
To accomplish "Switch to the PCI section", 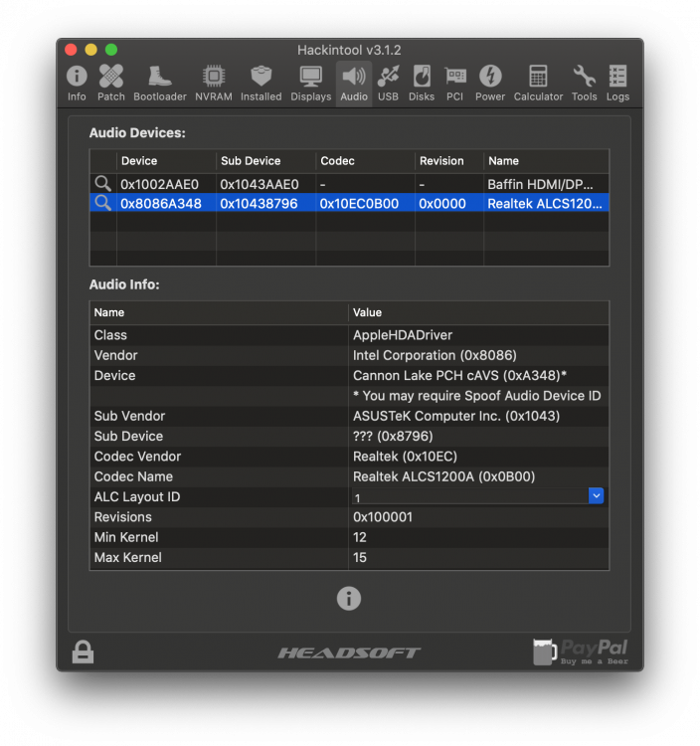I will pyautogui.click(x=455, y=84).
